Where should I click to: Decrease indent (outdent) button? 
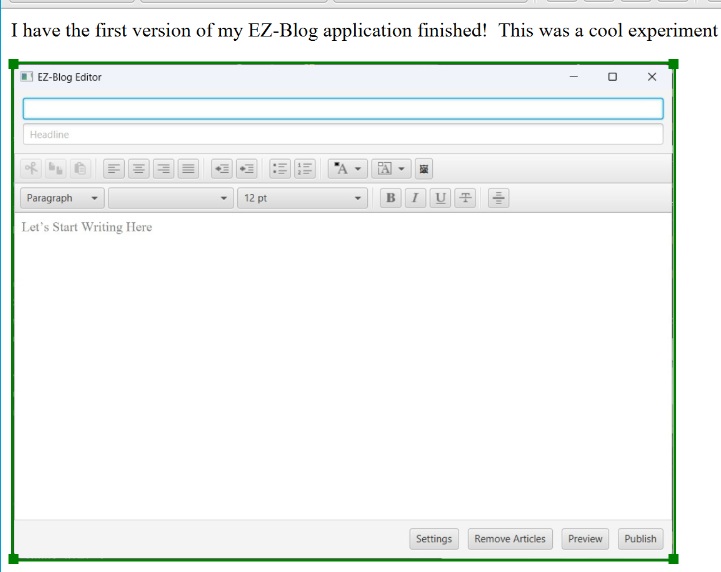tap(222, 169)
